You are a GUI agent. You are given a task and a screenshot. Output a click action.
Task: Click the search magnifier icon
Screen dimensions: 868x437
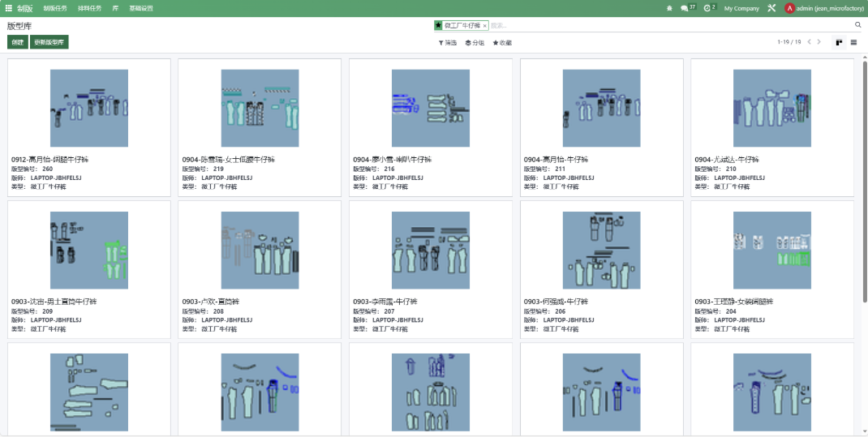pyautogui.click(x=858, y=25)
